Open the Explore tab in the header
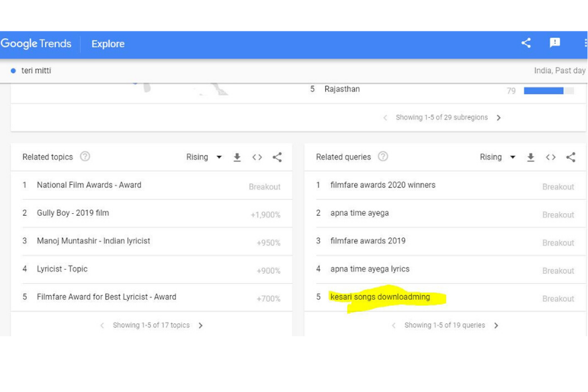The image size is (588, 392). pos(108,44)
